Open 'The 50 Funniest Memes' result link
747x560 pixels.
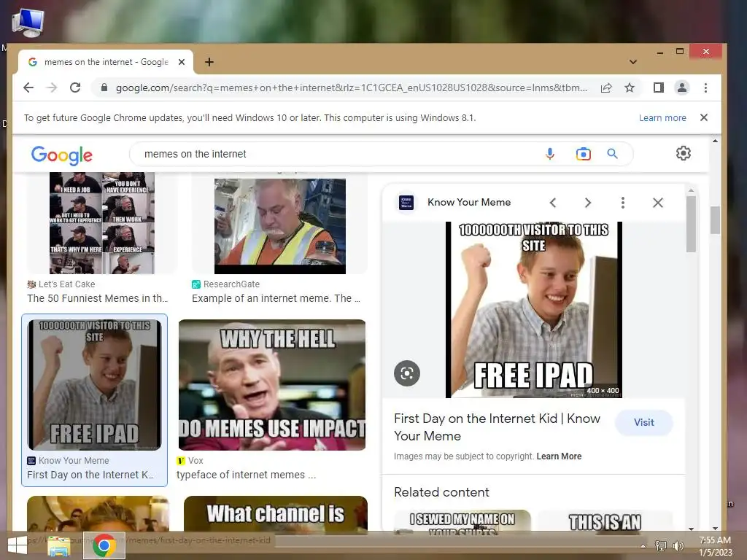98,298
